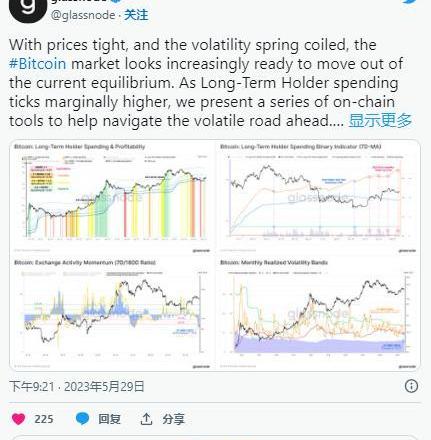Expand tweet with 显示更多

pos(380,120)
